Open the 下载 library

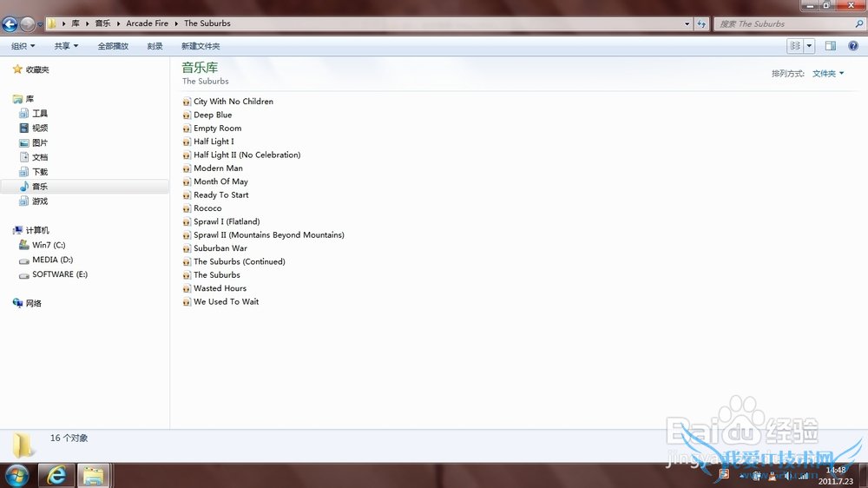pyautogui.click(x=33, y=172)
